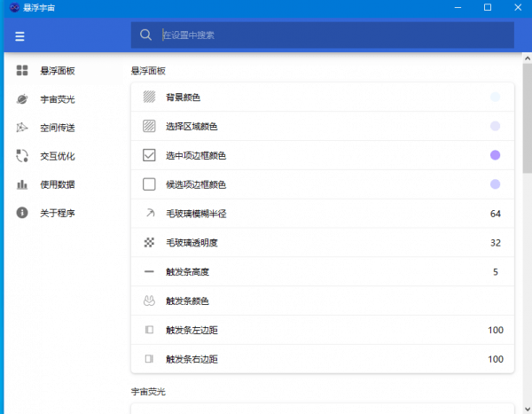Click the 关于程序 info icon
This screenshot has width=532, height=414.
(22, 213)
